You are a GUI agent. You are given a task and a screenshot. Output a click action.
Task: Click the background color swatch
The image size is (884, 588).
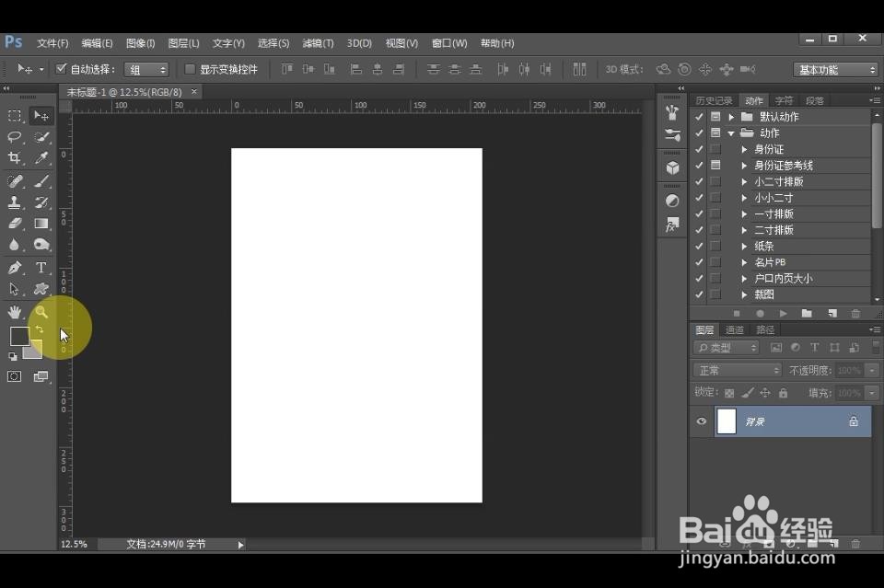[x=35, y=352]
